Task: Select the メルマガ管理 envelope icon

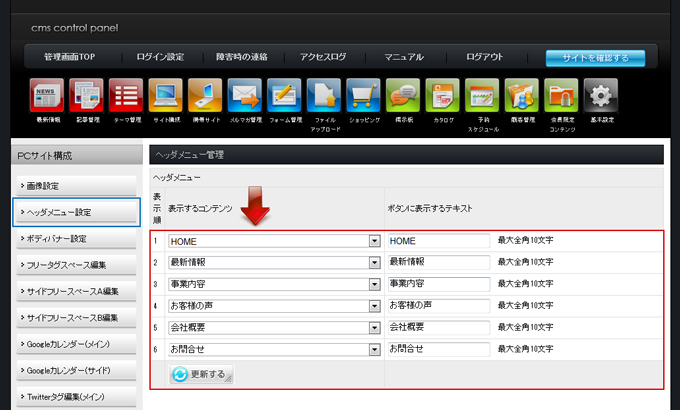Action: 244,96
